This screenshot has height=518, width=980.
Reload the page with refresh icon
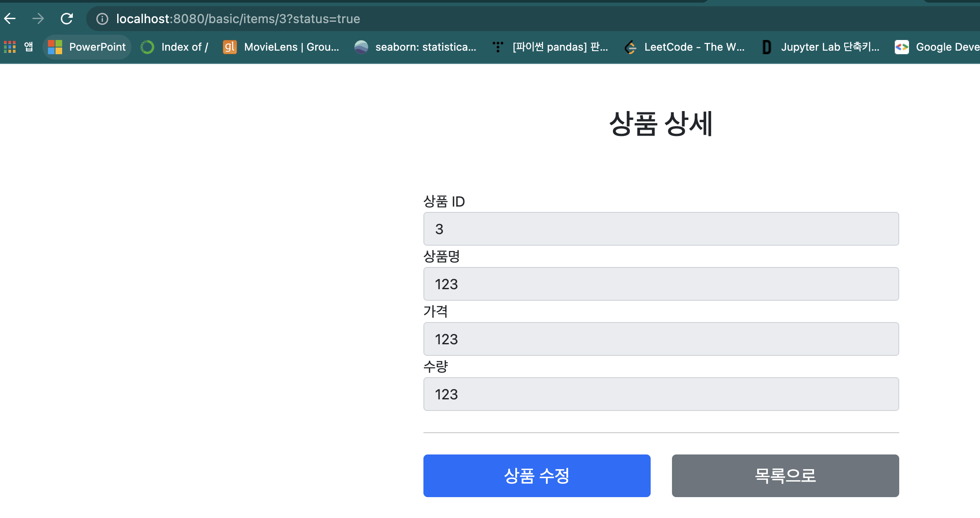point(67,19)
